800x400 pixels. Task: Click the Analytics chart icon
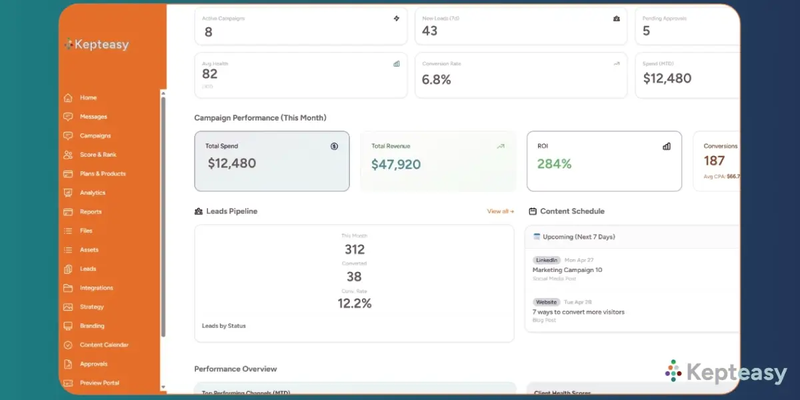click(68, 193)
